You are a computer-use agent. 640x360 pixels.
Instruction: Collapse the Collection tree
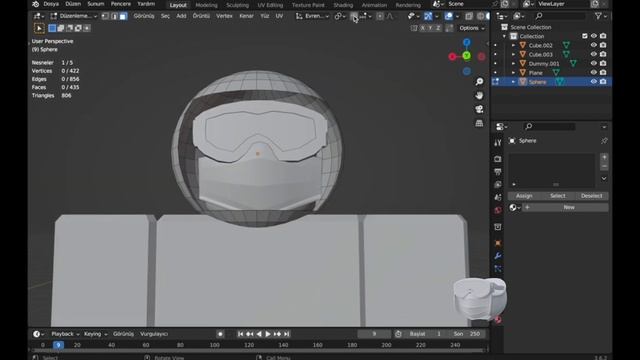504,36
